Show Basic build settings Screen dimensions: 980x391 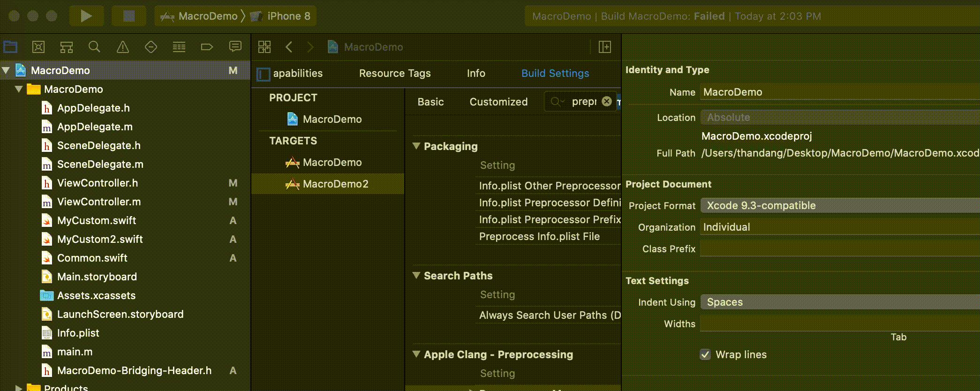(x=430, y=102)
